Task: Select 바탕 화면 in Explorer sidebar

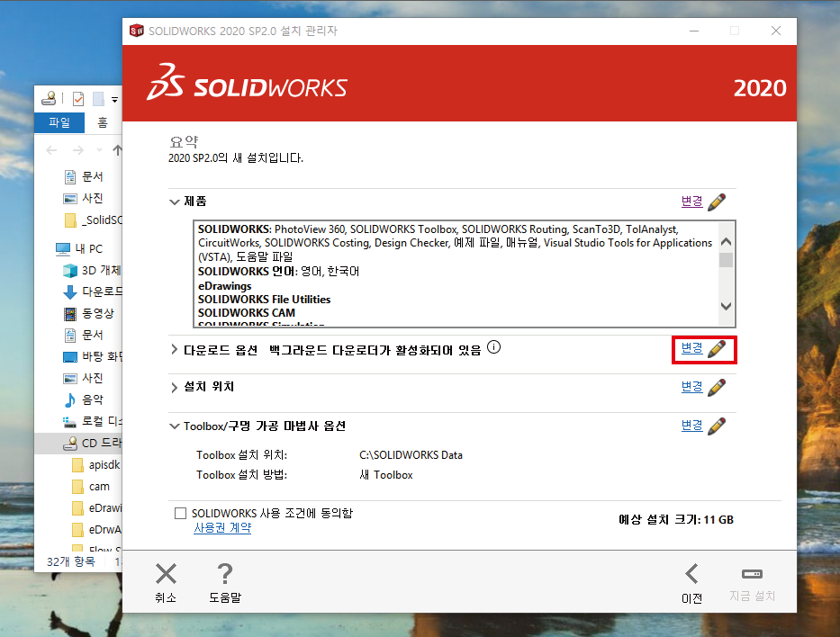Action: 92,356
